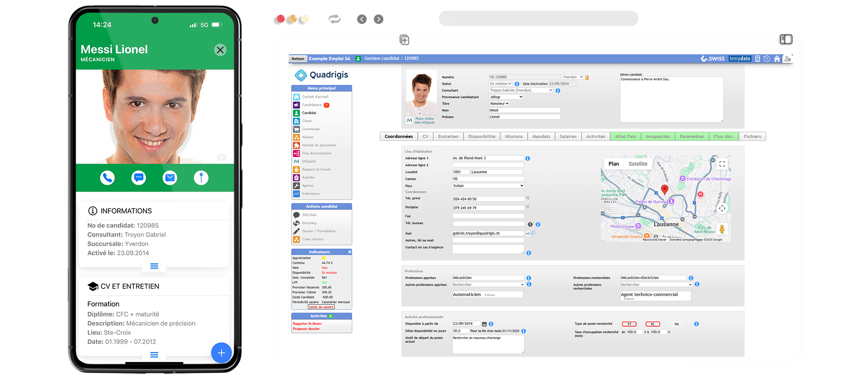This screenshot has width=868, height=379.
Task: Click the yellow Appréciation color indicator
Action: click(324, 258)
